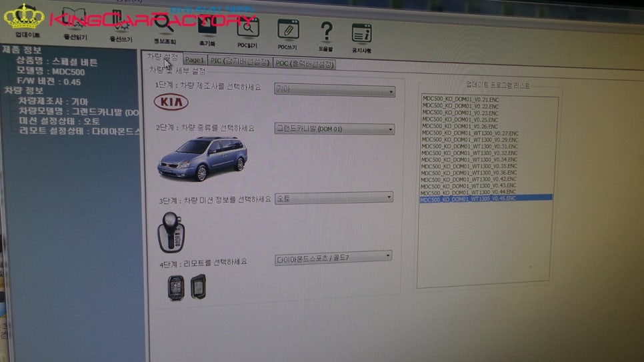Click 리모트 설정상태 : 다이아몬드스 row
Image resolution: width=644 pixels, height=362 pixels.
[80, 131]
